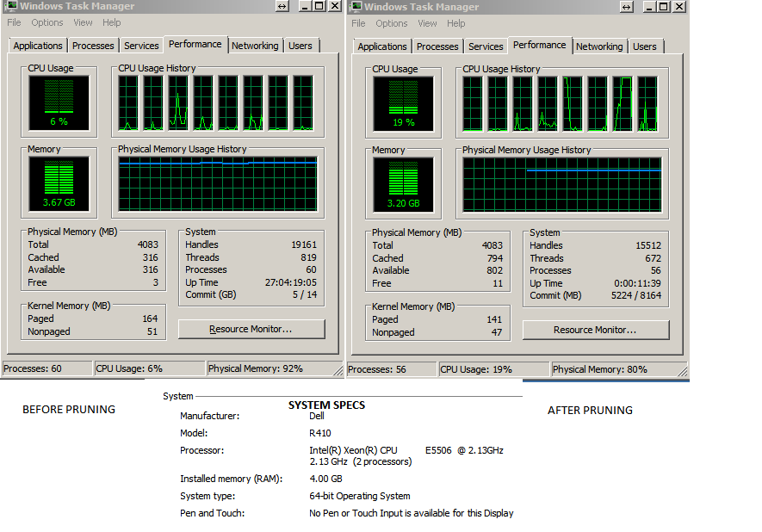The image size is (762, 532).
Task: Click the 3.20 GB Memory gauge
Action: coord(403,184)
